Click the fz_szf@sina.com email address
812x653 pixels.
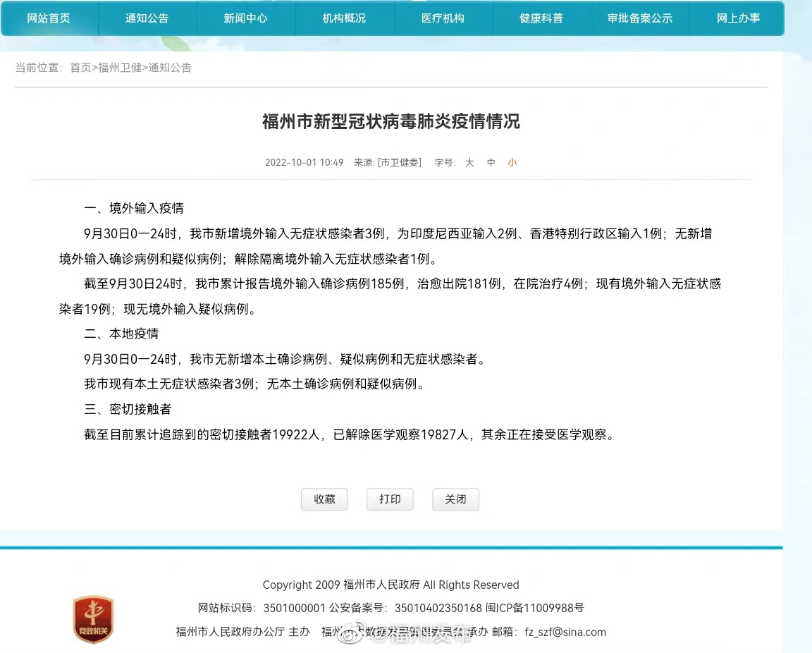coord(565,632)
